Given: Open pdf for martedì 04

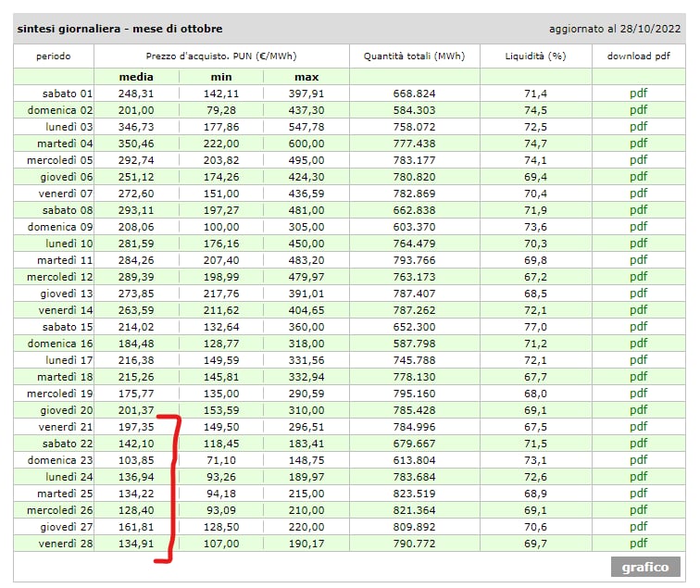Looking at the screenshot, I should coord(638,144).
